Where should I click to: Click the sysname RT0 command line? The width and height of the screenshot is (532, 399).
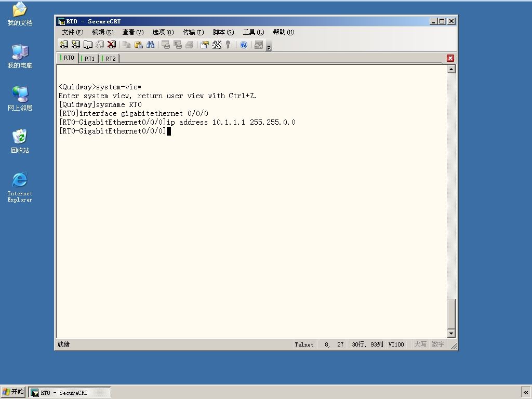coord(100,104)
